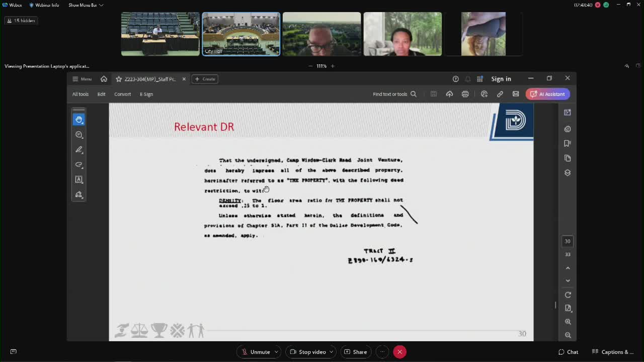Open page display options icon above zoom in
Screen dimensions: 644x362
[x=568, y=308]
